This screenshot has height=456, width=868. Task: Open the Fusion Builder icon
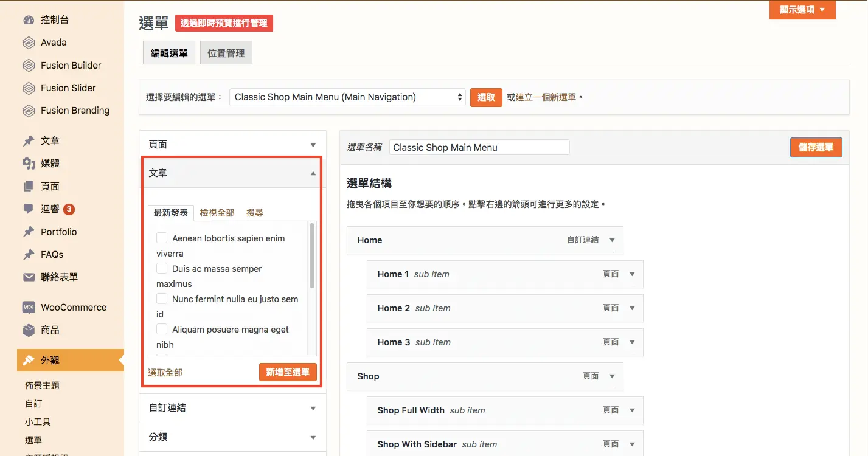pos(29,66)
